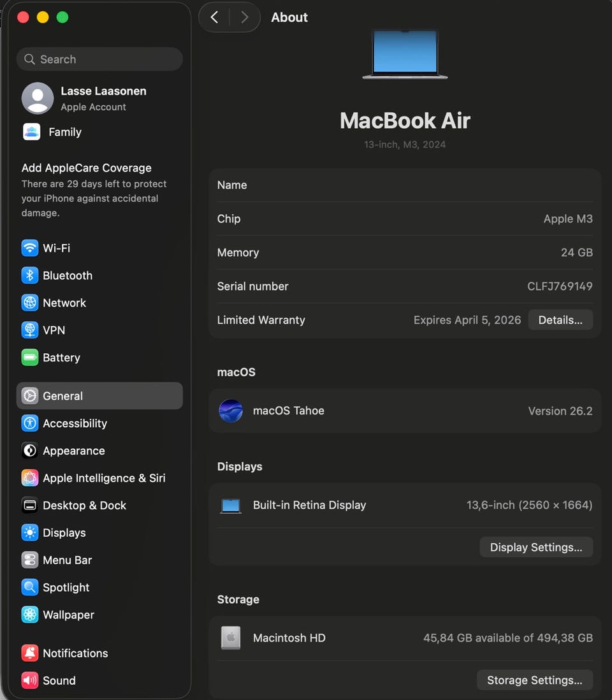Click the 24 GB memory value
Viewport: 612px width, 700px height.
(577, 252)
